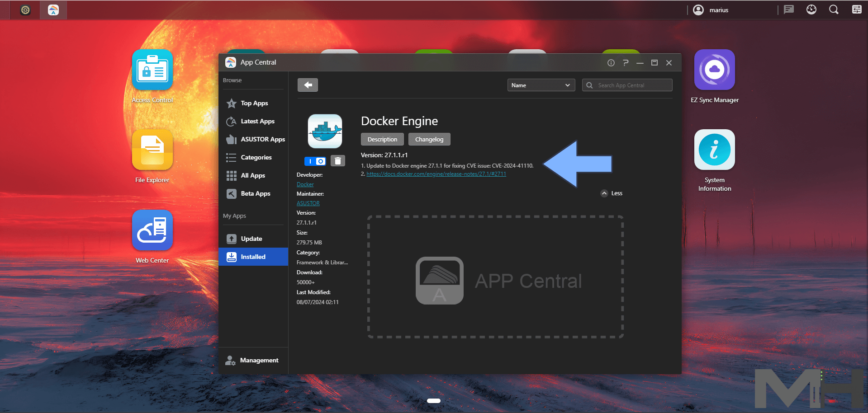Screen dimensions: 868x413
Task: Click the Docker Engine title
Action: pos(399,121)
